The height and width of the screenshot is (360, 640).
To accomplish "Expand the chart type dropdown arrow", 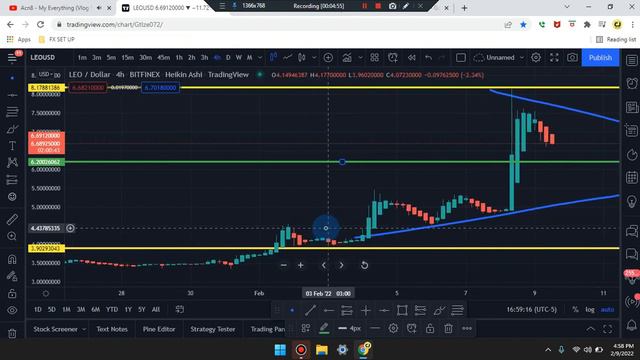I will coord(314,58).
